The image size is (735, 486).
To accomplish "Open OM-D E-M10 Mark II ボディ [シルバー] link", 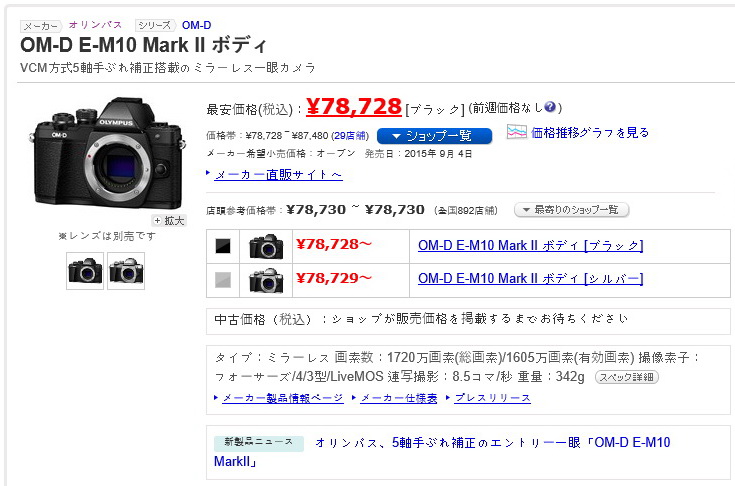I will pyautogui.click(x=530, y=278).
